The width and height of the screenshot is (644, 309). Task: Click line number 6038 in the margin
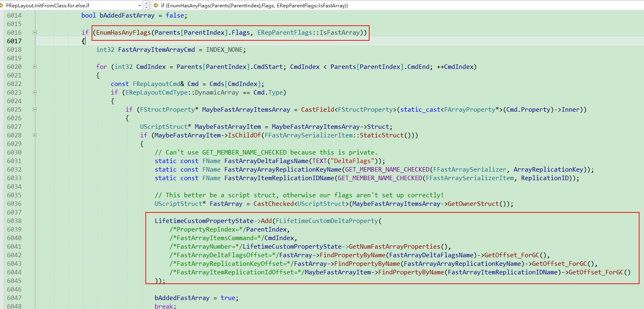tap(14, 221)
